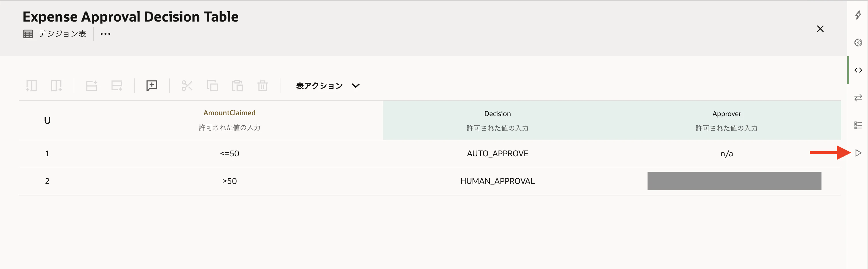Click the paste clipboard icon
This screenshot has width=868, height=269.
[x=238, y=86]
